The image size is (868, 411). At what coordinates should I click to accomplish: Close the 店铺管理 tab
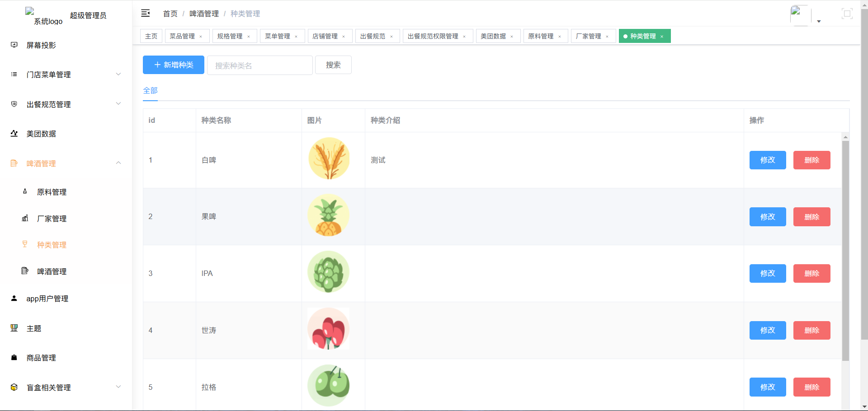344,37
